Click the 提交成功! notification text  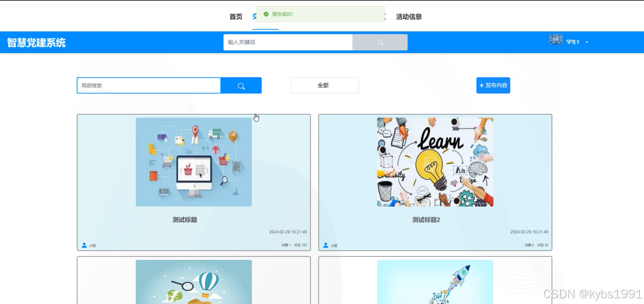[x=283, y=14]
